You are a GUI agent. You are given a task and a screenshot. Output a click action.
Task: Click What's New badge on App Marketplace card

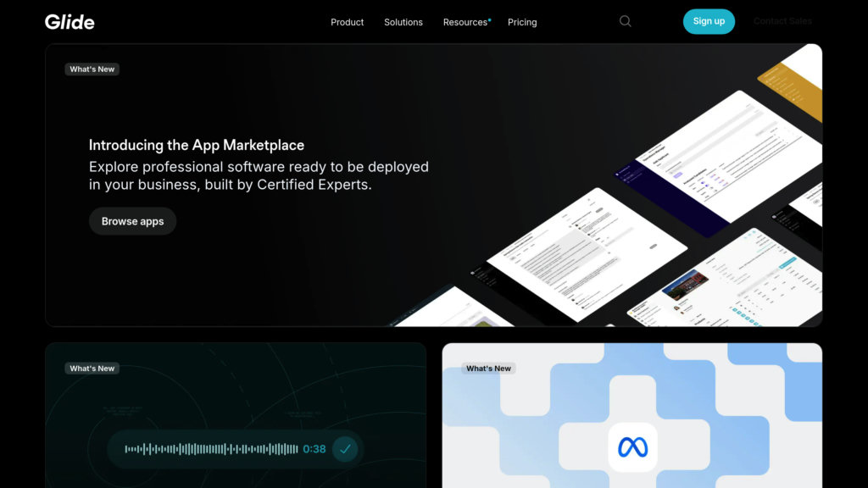pos(92,69)
